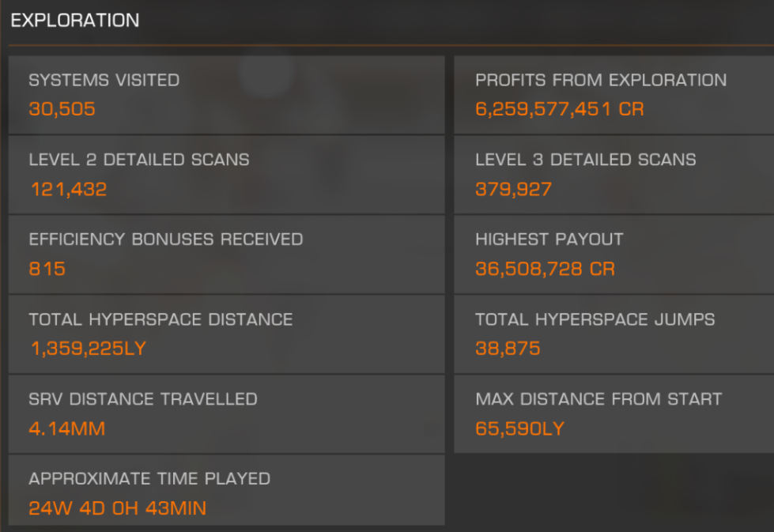Click the 30,505 systems visited value
774x532 pixels.
click(62, 109)
